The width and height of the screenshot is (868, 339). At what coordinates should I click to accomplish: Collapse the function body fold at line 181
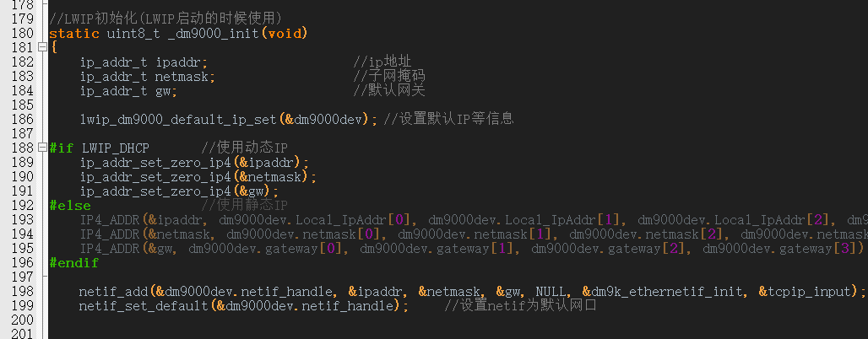coord(42,47)
